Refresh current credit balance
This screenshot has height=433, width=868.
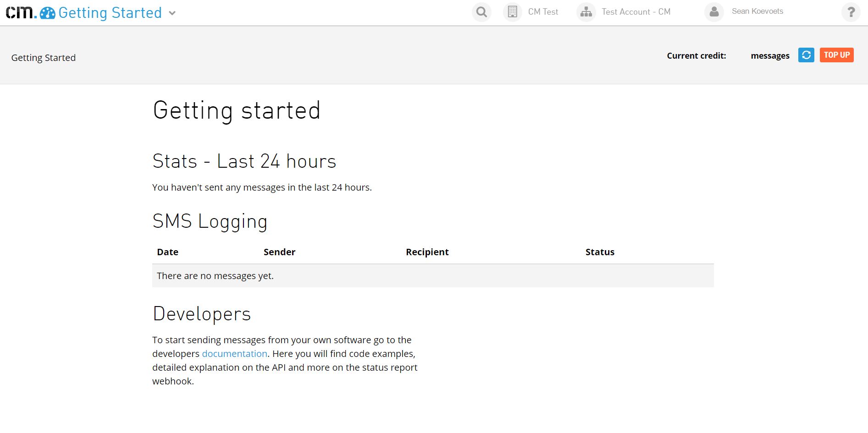tap(806, 55)
